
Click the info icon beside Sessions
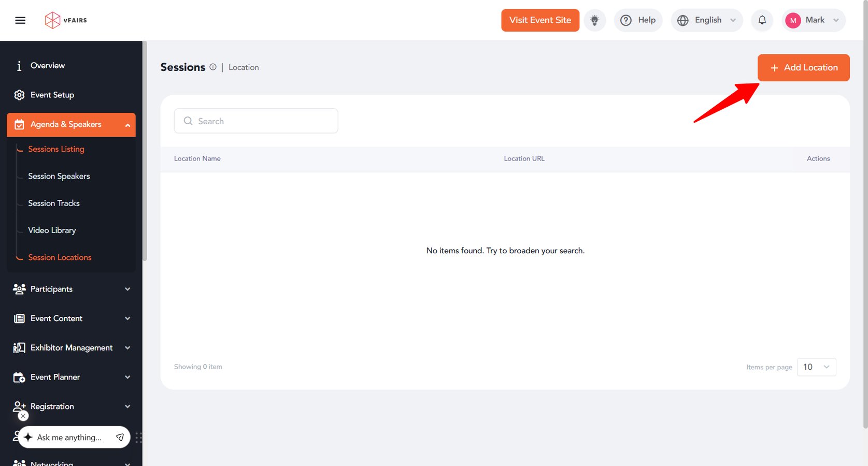(x=213, y=67)
